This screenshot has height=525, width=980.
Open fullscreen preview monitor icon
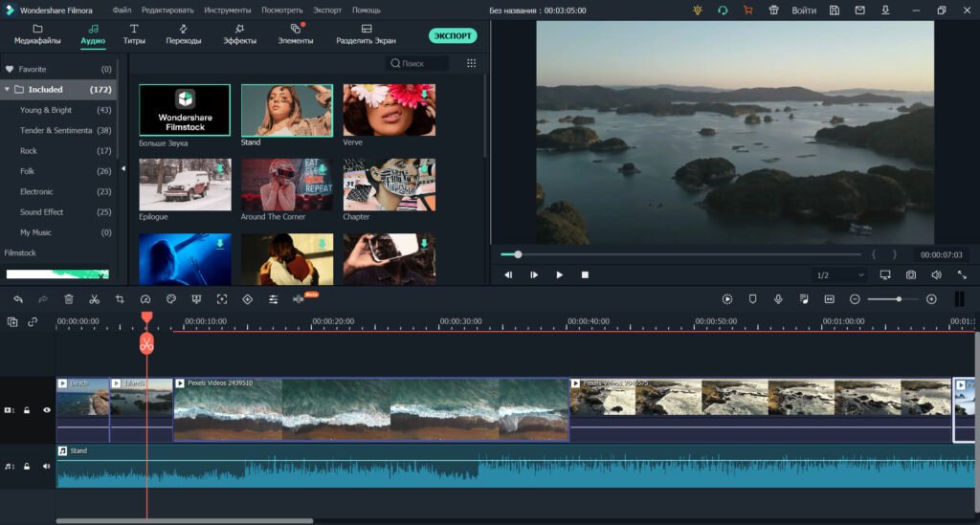click(885, 274)
